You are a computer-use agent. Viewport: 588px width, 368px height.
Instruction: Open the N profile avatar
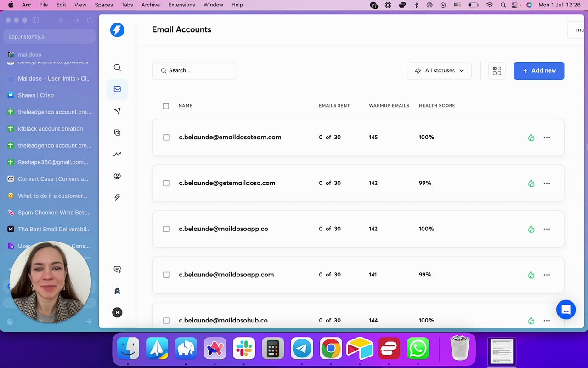pyautogui.click(x=117, y=312)
